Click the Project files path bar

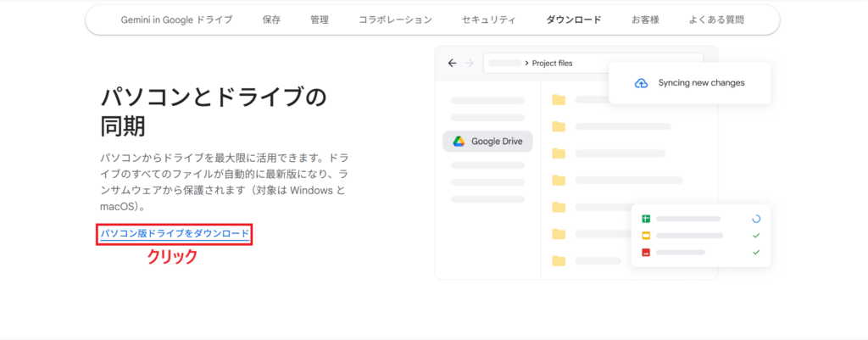pyautogui.click(x=593, y=63)
